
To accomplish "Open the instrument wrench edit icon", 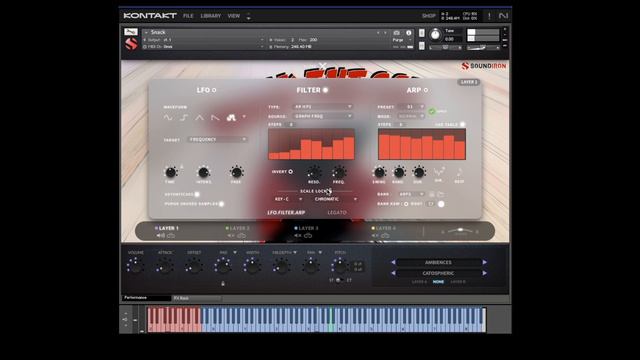I will click(131, 32).
